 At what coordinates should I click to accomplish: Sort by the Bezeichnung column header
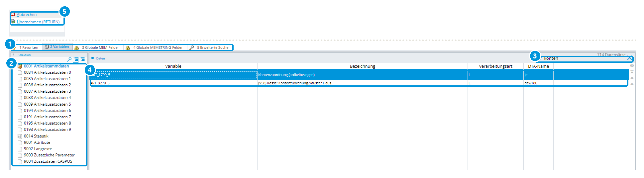coord(362,66)
